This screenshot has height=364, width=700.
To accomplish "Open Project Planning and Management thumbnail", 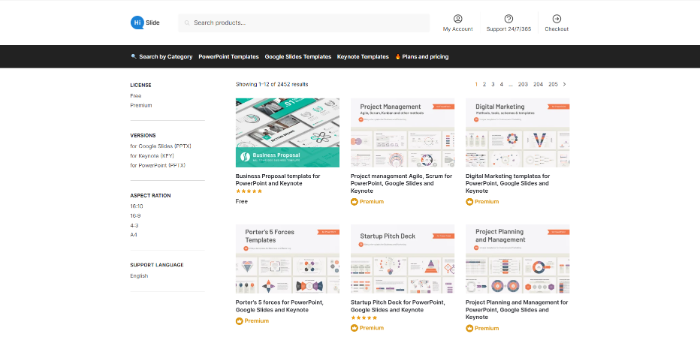I will (x=517, y=259).
